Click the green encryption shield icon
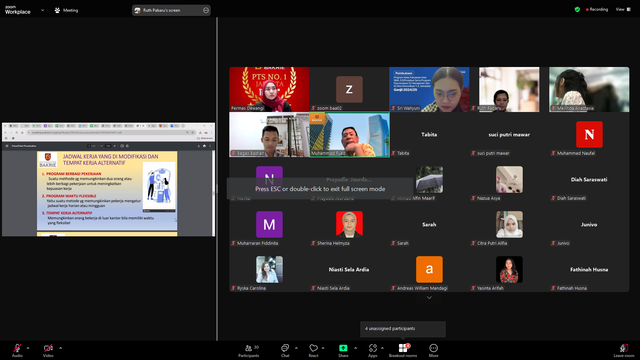Screen dimensions: 640x360 click(x=577, y=9)
